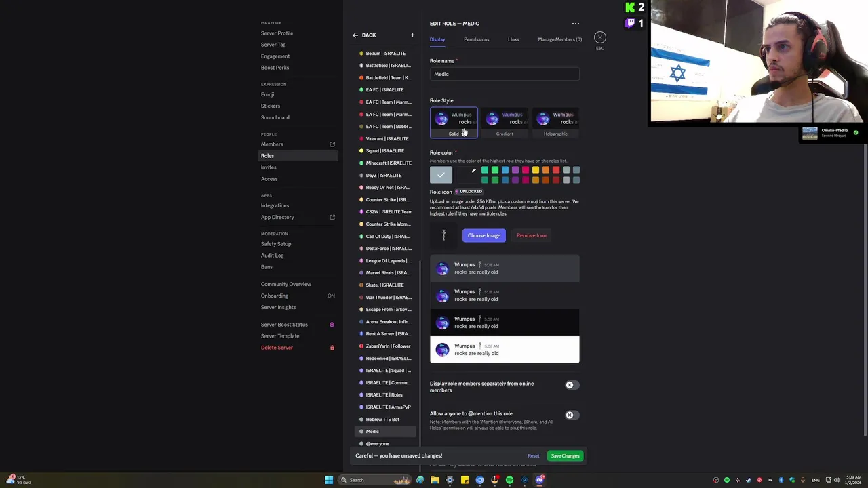Viewport: 868px width, 488px height.
Task: Open the Stickers settings page
Action: (270, 106)
